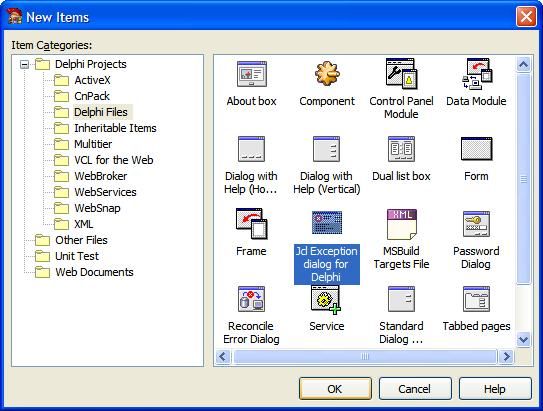Viewport: 543px width, 411px height.
Task: Choose the Control Panel Module icon
Action: pos(401,73)
